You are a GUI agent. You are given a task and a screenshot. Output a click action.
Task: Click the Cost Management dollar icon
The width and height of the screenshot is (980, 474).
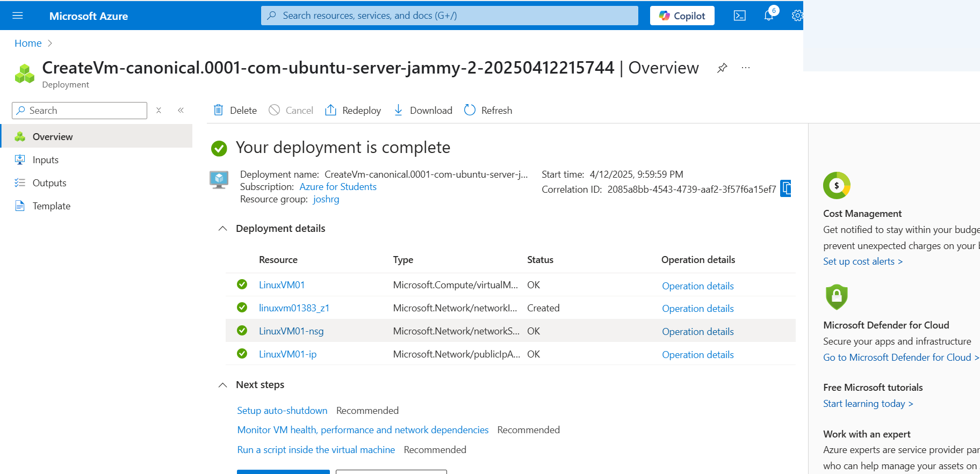click(x=837, y=186)
